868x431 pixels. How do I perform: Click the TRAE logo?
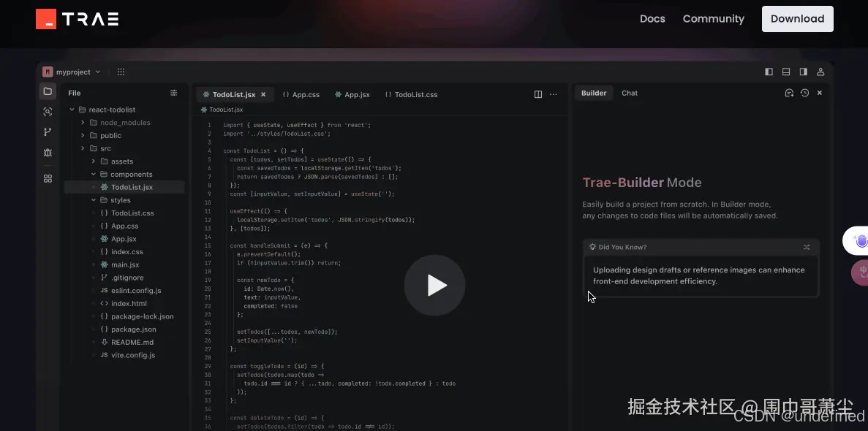[77, 19]
